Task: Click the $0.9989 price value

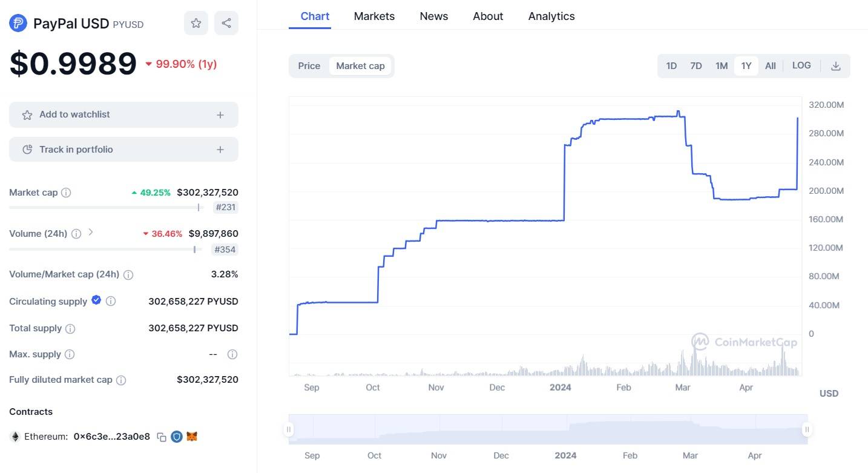Action: [x=73, y=64]
